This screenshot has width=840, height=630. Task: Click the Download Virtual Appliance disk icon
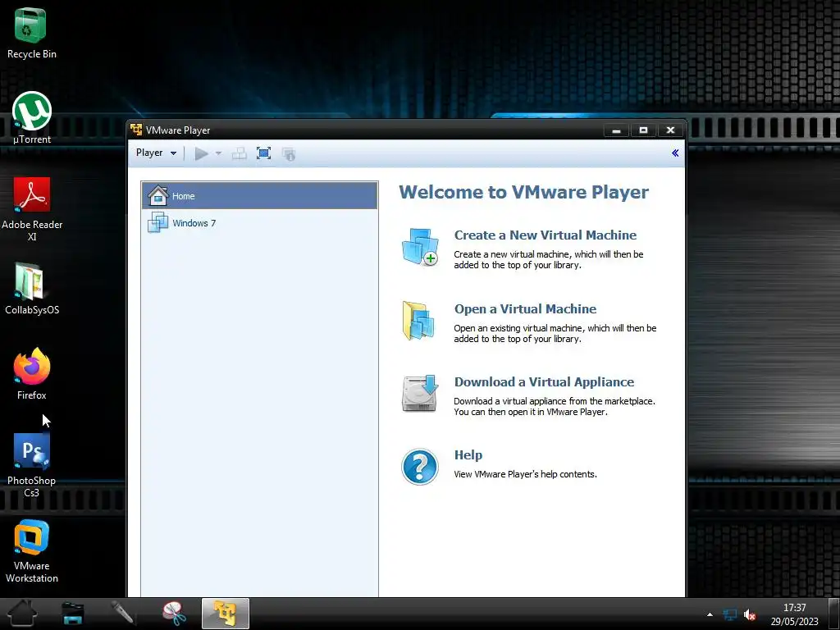420,394
